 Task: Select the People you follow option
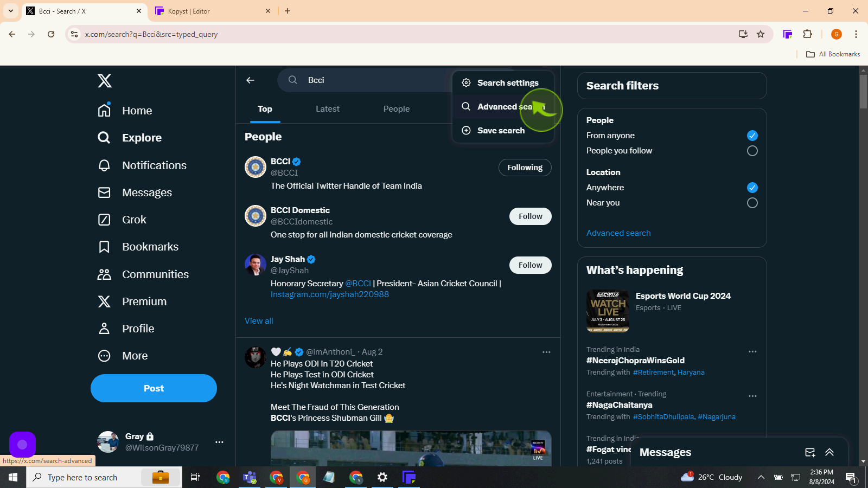pyautogui.click(x=752, y=151)
